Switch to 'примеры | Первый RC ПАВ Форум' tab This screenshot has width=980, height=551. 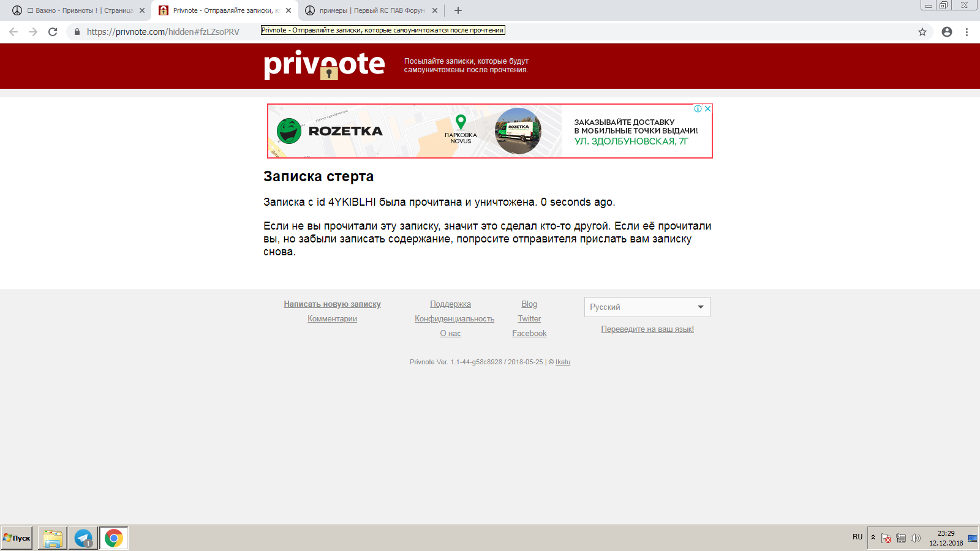(371, 10)
